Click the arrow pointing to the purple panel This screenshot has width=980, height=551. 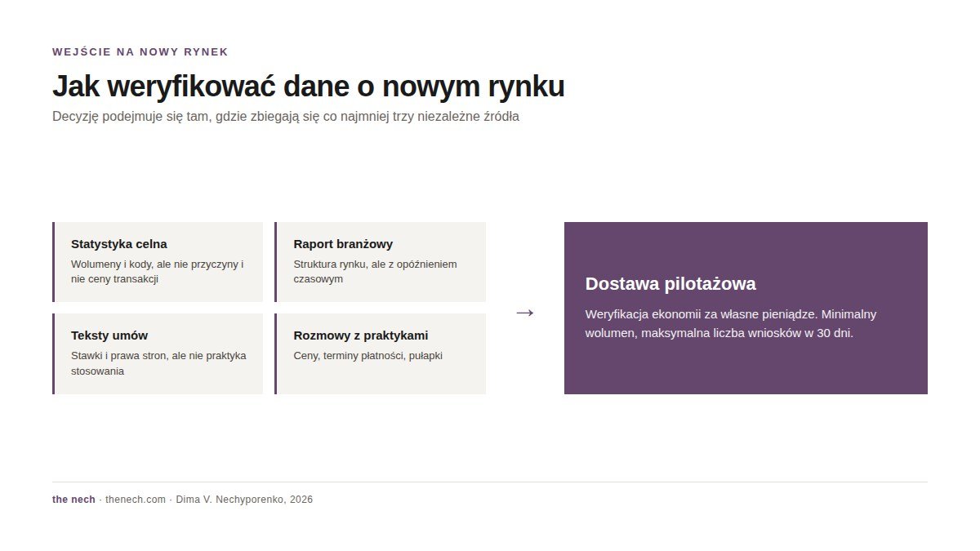point(525,313)
